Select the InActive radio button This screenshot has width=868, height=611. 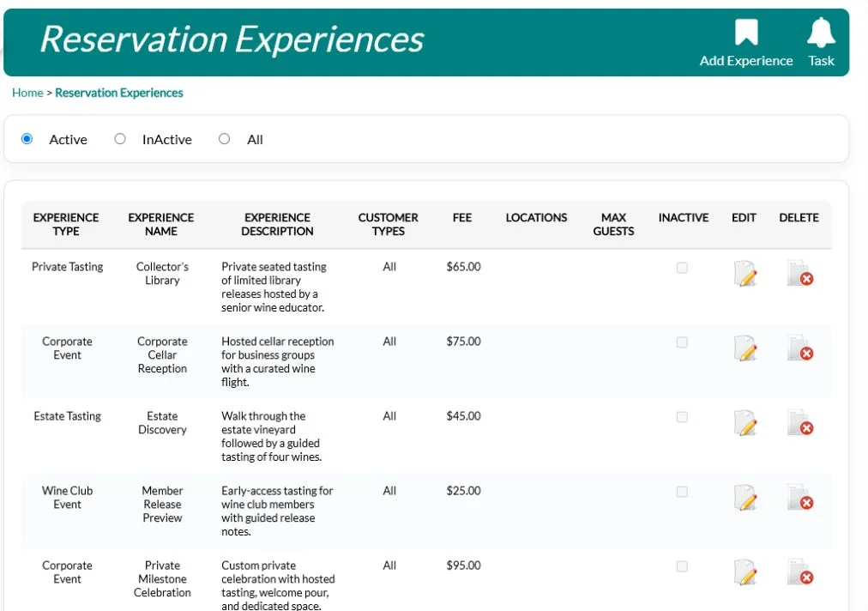click(x=119, y=138)
